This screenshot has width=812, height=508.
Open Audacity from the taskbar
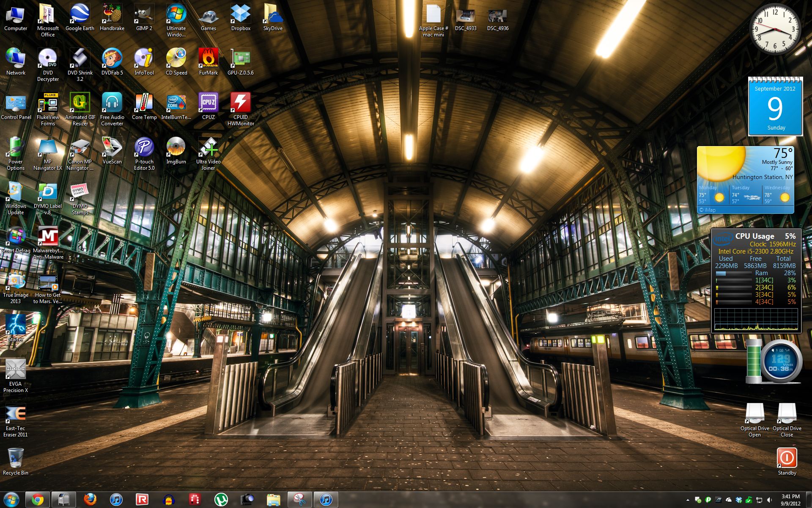pos(169,500)
